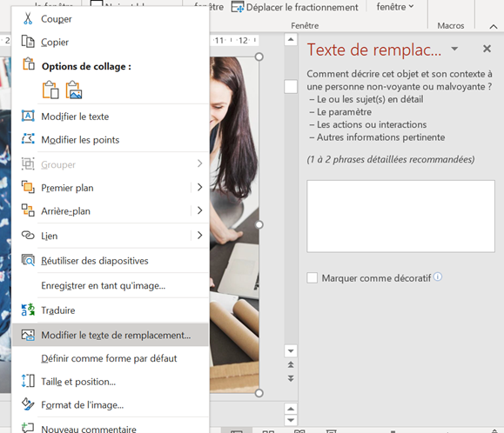This screenshot has height=433, width=504.
Task: Open the Texte de remplacement pane options dropdown
Action: (454, 49)
